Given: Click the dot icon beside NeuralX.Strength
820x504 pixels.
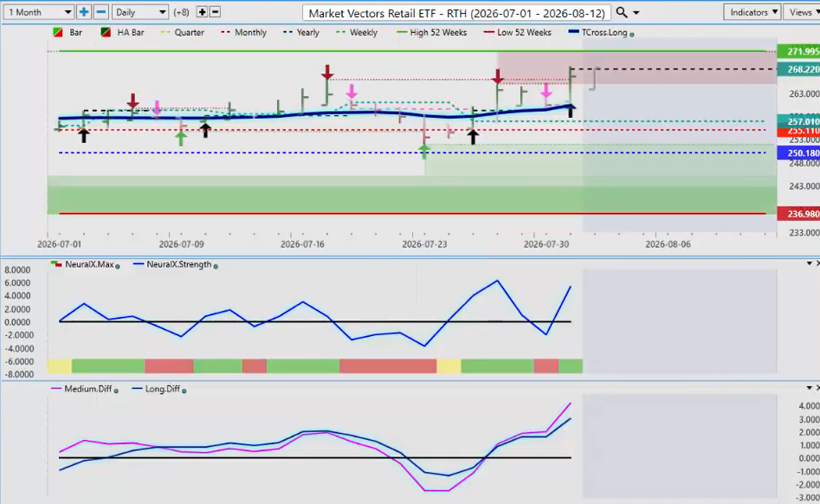Looking at the screenshot, I should tap(216, 266).
